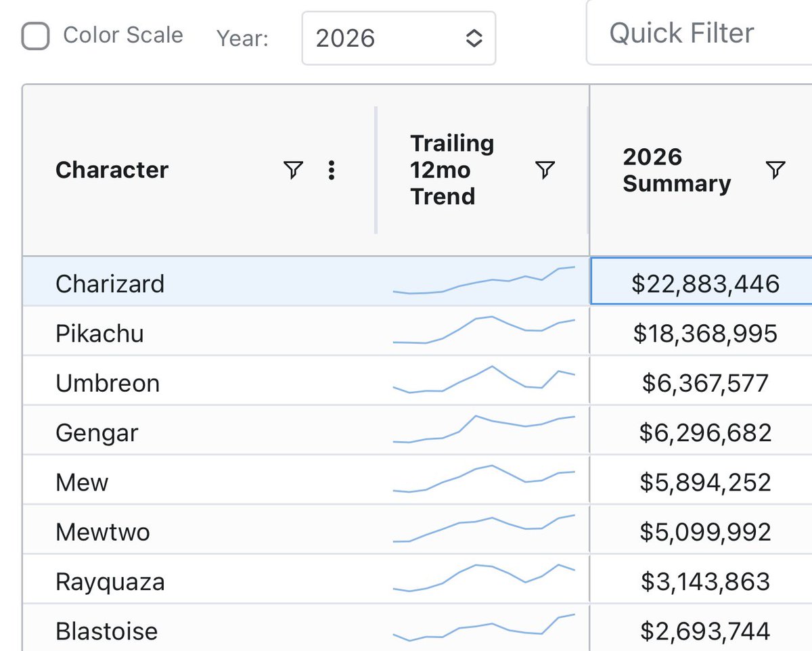Screen dimensions: 812x651
Task: Click Rayquaza's trend sparkline
Action: pyautogui.click(x=484, y=578)
